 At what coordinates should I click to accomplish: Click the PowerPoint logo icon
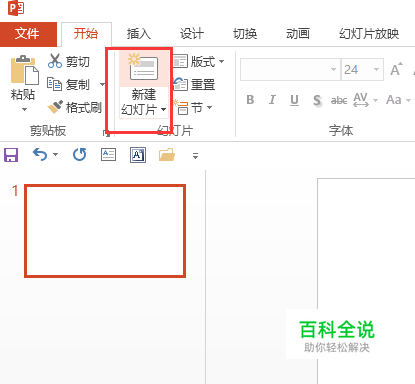coord(16,8)
